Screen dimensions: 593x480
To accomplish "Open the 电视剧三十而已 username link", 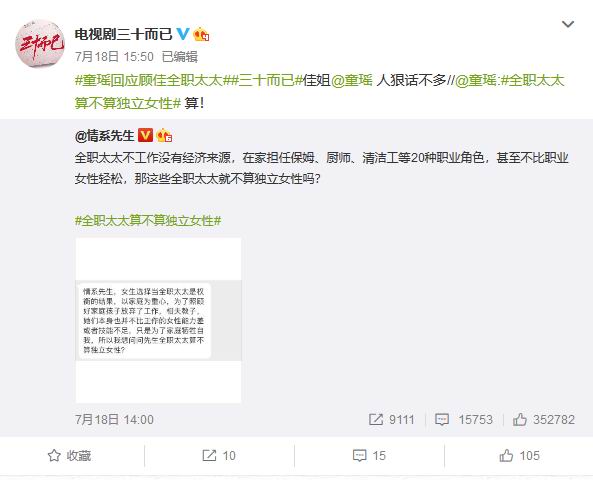I will click(x=124, y=34).
